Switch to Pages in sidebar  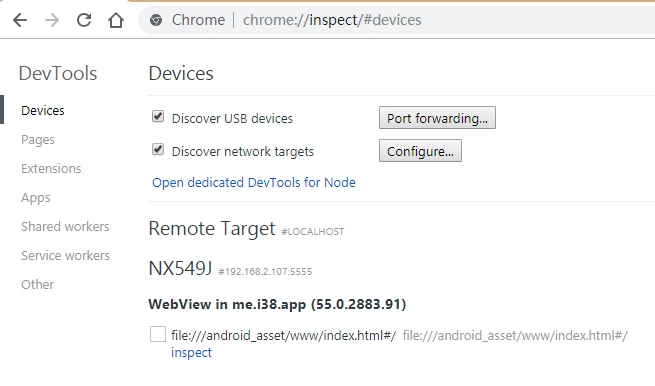tap(38, 140)
